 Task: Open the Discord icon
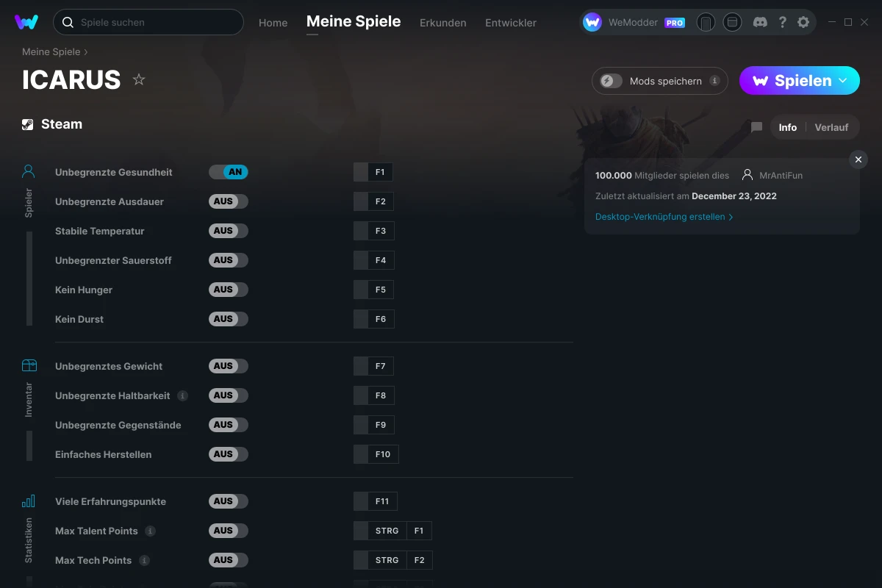click(761, 22)
